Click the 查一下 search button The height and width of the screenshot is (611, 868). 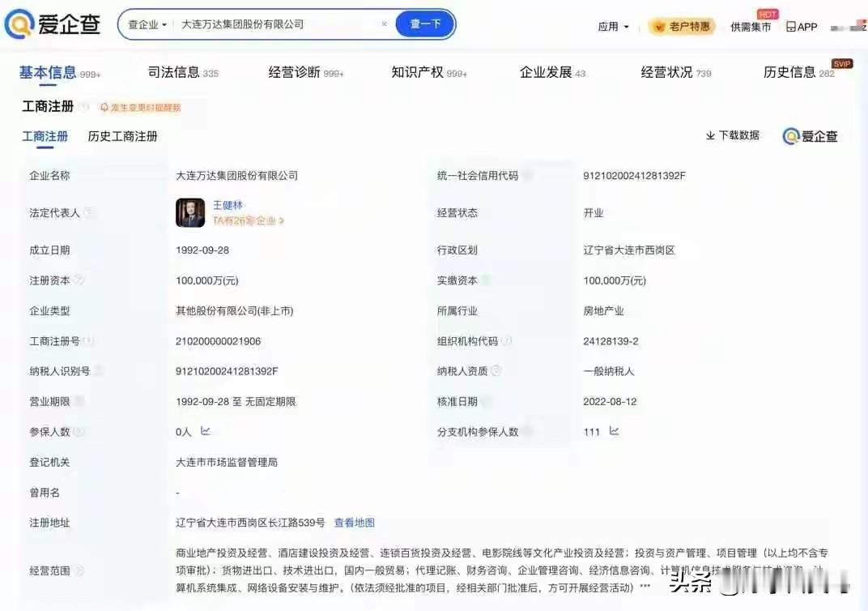[x=424, y=24]
